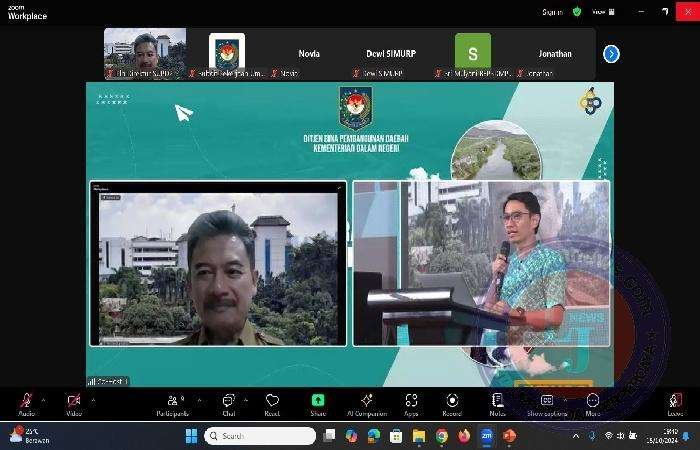Image resolution: width=700 pixels, height=450 pixels.
Task: Click the Windows taskbar Search box
Action: click(260, 436)
